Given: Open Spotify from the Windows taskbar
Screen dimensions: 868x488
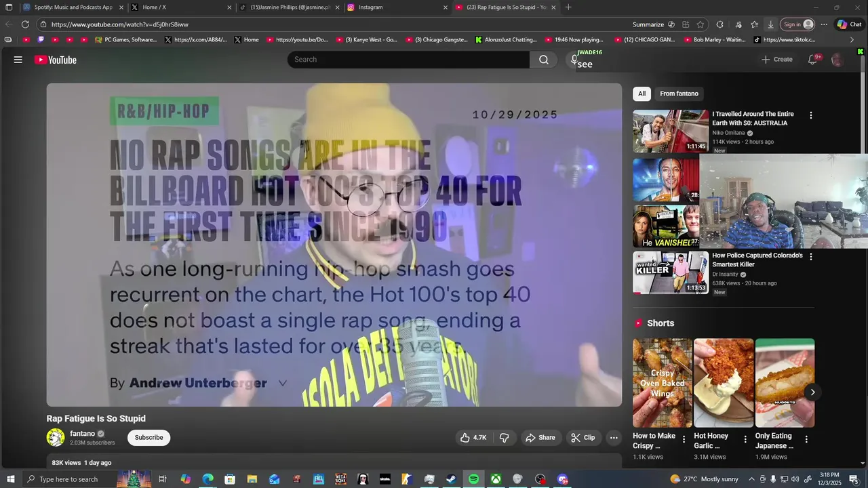Looking at the screenshot, I should point(473,479).
